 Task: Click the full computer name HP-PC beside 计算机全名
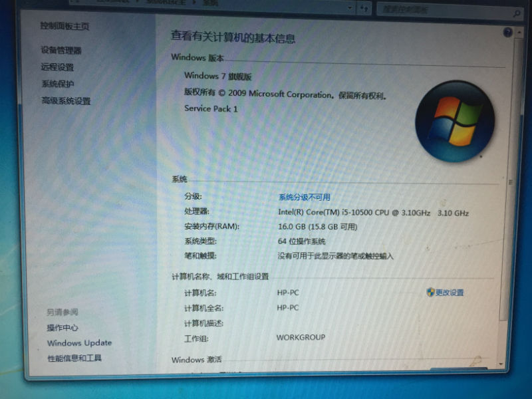[x=288, y=308]
